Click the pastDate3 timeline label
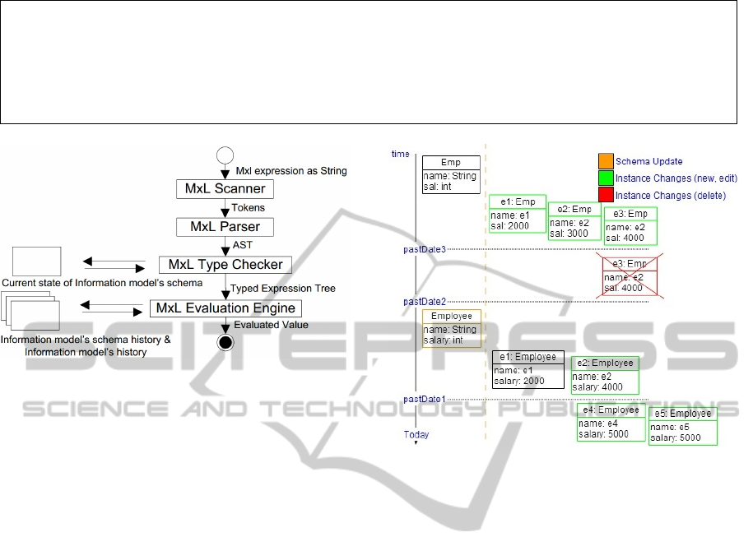Viewport: 753px width, 560px height. tap(425, 248)
